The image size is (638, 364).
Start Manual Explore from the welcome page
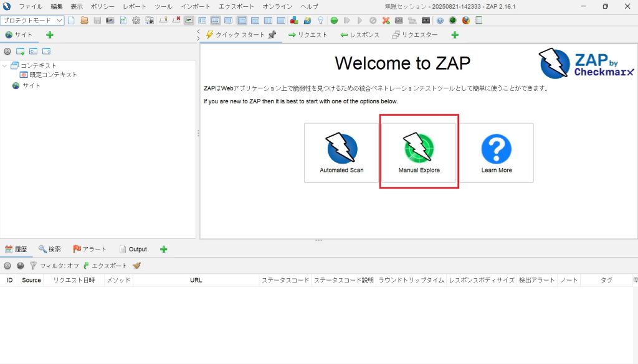coord(419,153)
